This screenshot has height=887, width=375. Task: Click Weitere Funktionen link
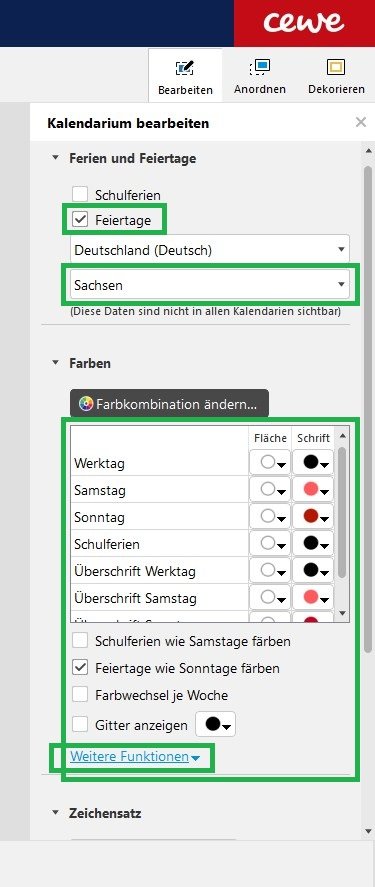point(130,756)
